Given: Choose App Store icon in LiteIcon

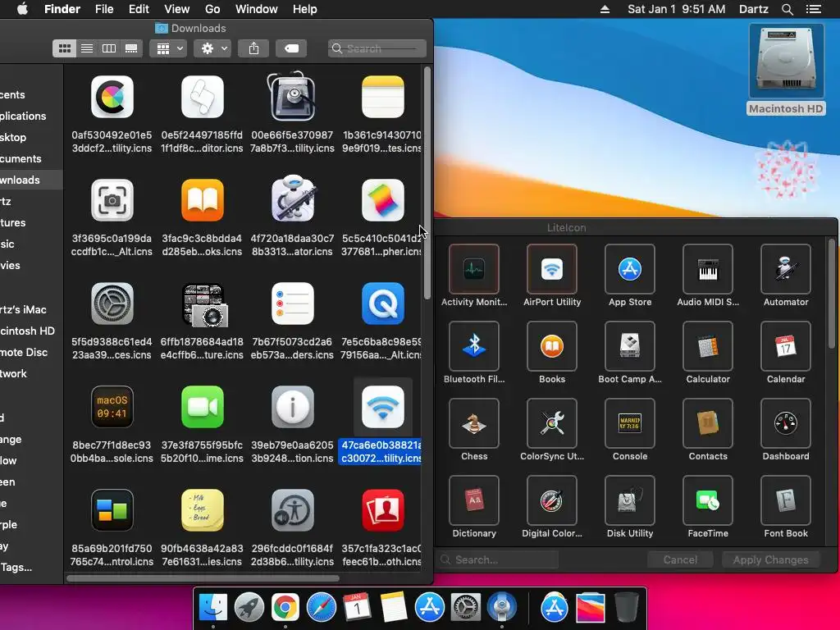Looking at the screenshot, I should click(630, 269).
